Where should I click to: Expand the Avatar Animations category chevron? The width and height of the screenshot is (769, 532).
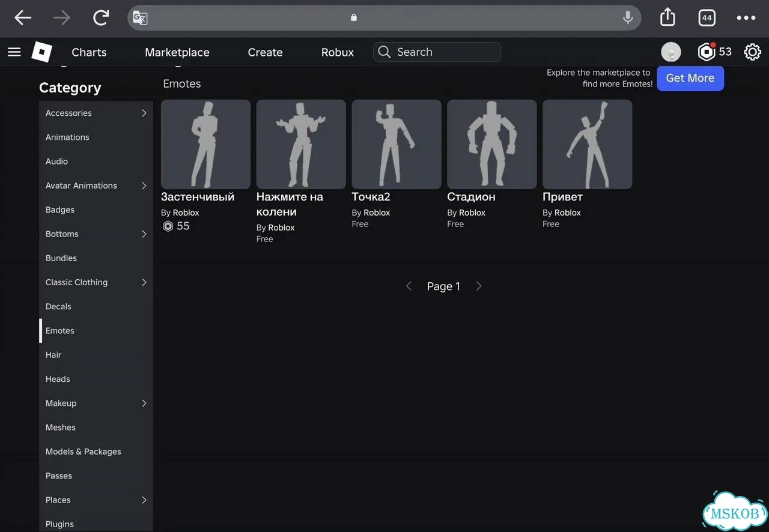click(144, 186)
